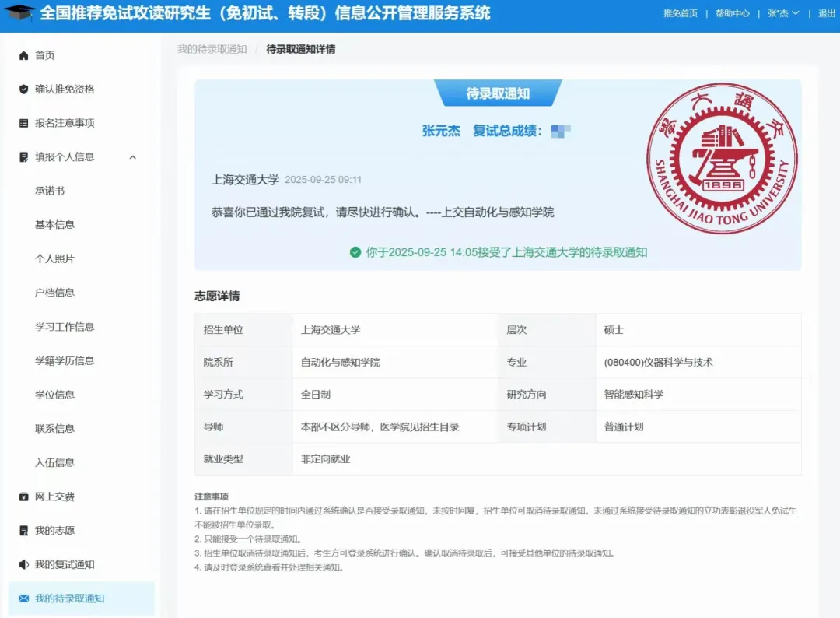Click the 招生单位 label cell
Image resolution: width=840 pixels, height=618 pixels.
(x=243, y=330)
